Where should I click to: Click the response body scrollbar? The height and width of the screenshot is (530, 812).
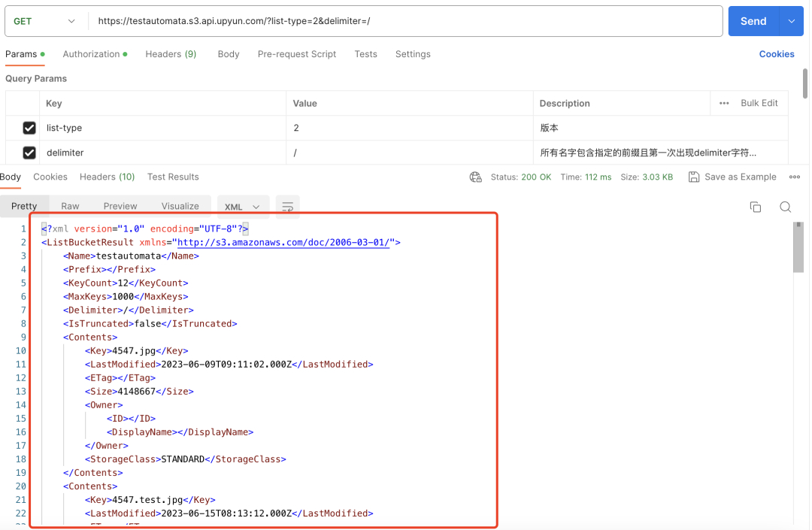798,247
